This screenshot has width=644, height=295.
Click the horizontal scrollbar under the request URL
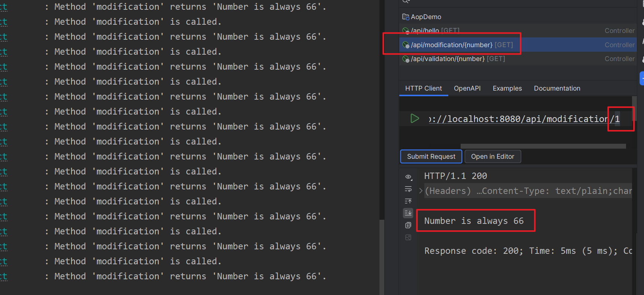[543, 146]
